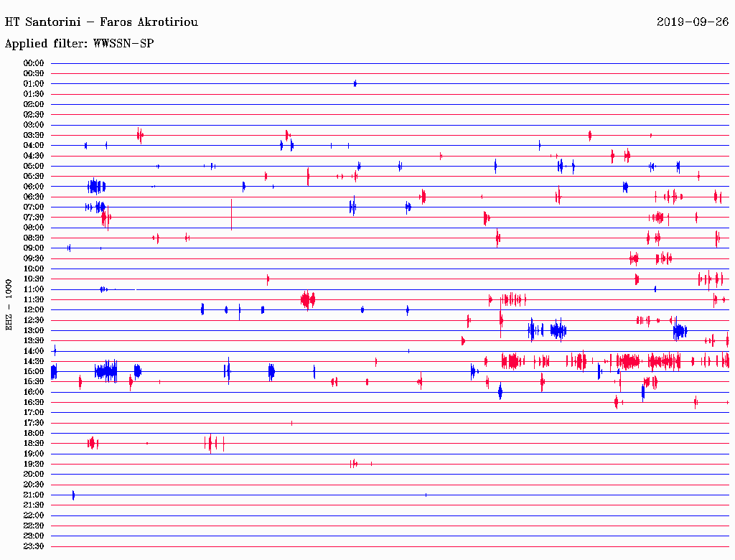Select the 11:00 time label

point(34,289)
